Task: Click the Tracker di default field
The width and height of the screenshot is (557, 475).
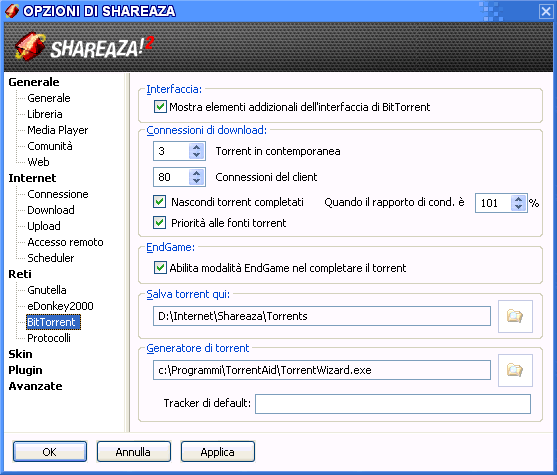Action: pos(393,404)
